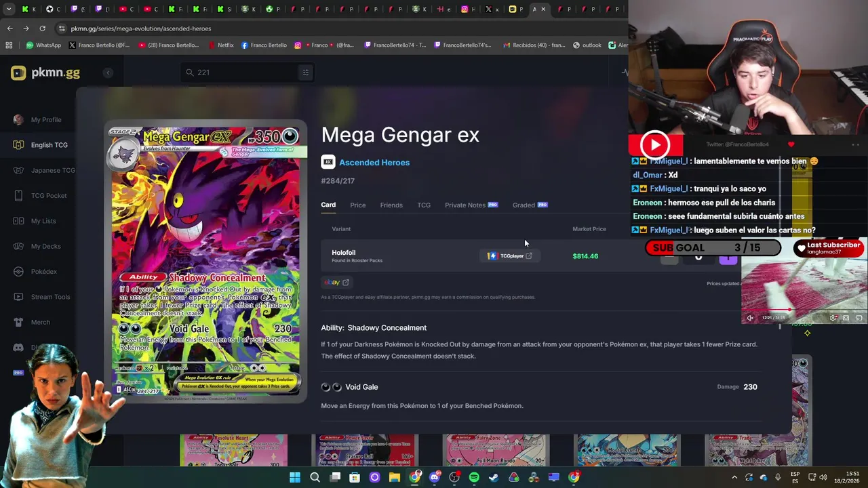Open the outlook bookmark
This screenshot has height=488, width=868.
587,45
